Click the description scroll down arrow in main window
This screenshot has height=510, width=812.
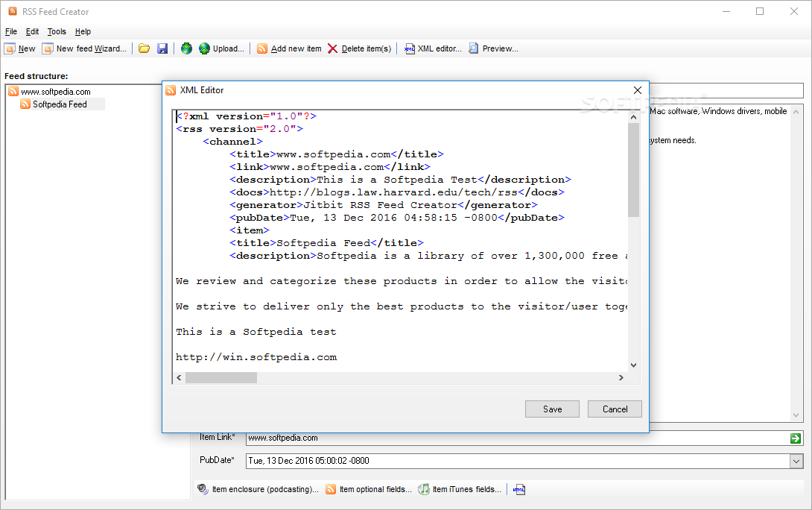(796, 415)
